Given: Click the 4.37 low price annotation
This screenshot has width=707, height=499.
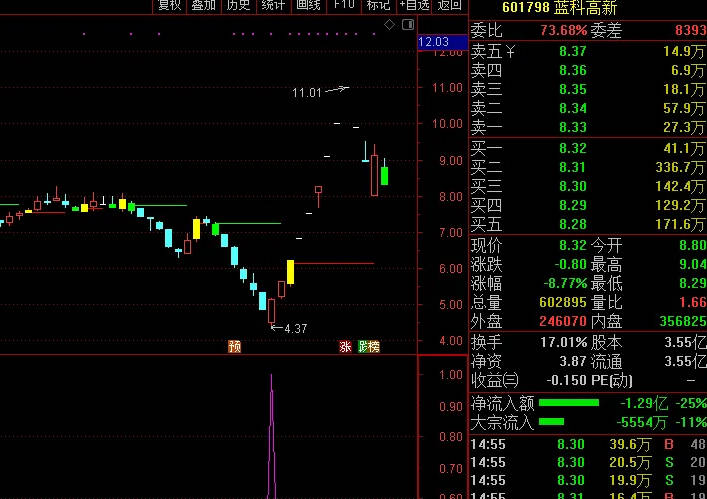Looking at the screenshot, I should click(296, 329).
